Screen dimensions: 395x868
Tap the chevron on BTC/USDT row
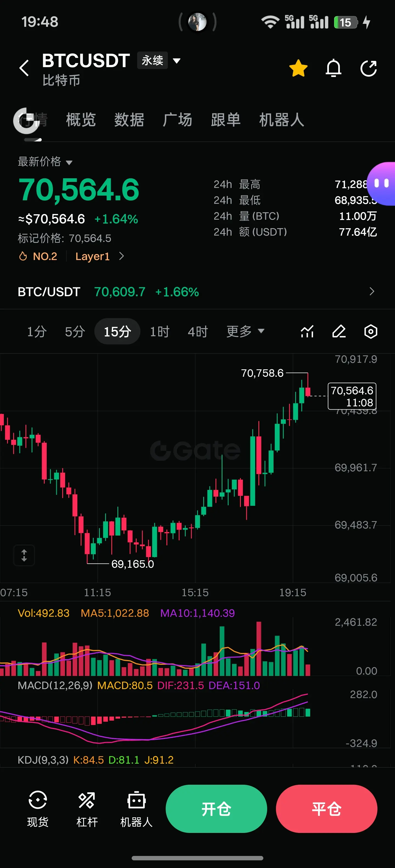pos(372,292)
